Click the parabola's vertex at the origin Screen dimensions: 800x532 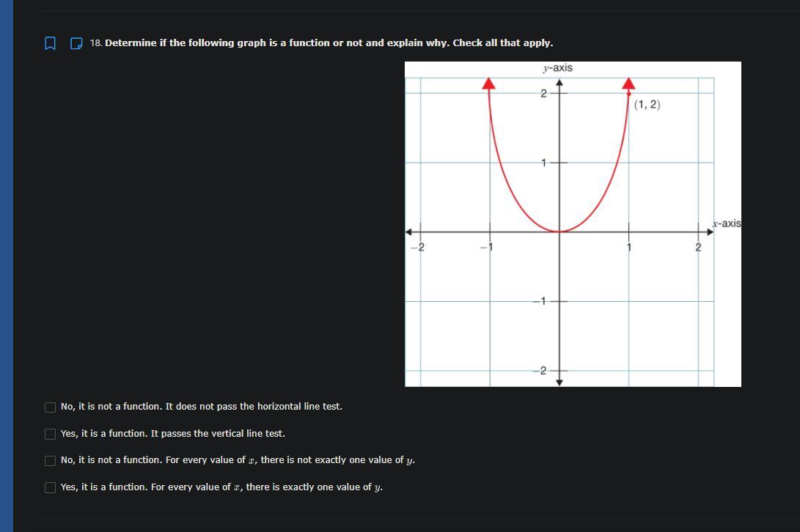tap(559, 232)
